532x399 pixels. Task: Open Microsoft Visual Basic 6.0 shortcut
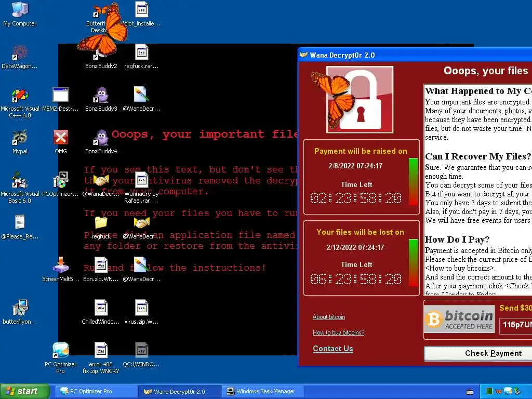20,188
